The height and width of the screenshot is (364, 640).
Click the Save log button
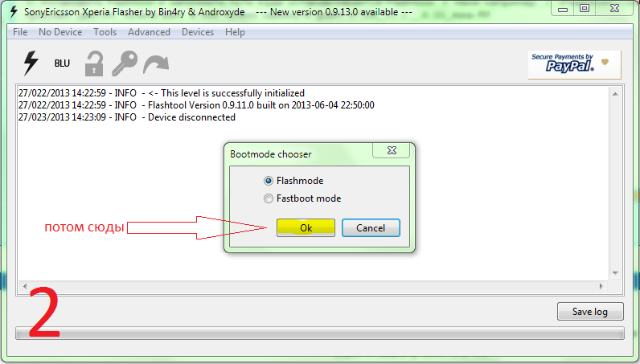590,312
